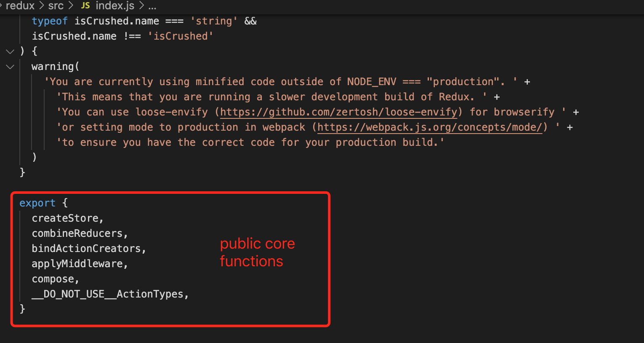Select createStore in the export list

click(65, 218)
